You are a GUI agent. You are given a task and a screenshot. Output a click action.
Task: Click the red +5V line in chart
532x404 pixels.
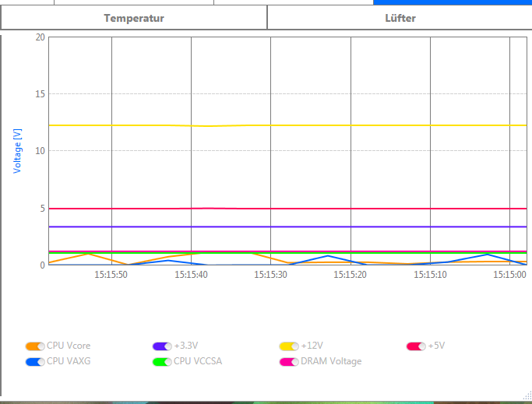(287, 209)
